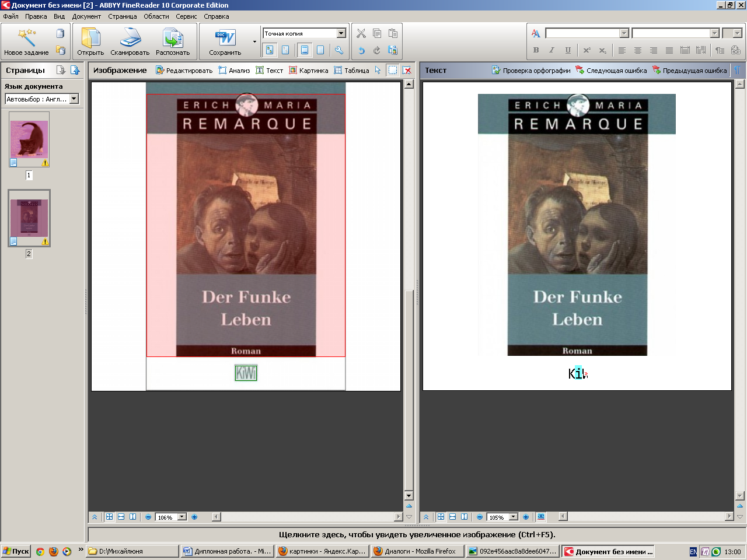Click the clipboard Paste icon
This screenshot has width=747, height=560.
click(x=393, y=33)
